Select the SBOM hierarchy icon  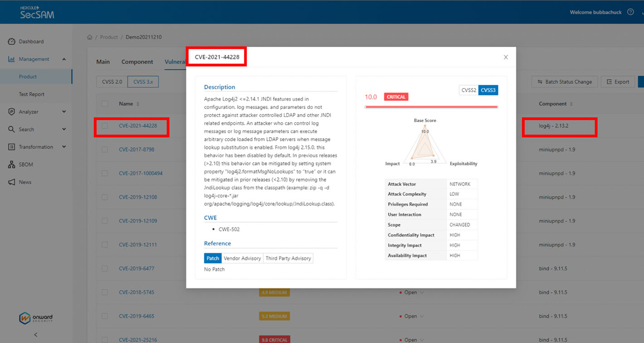pos(10,164)
